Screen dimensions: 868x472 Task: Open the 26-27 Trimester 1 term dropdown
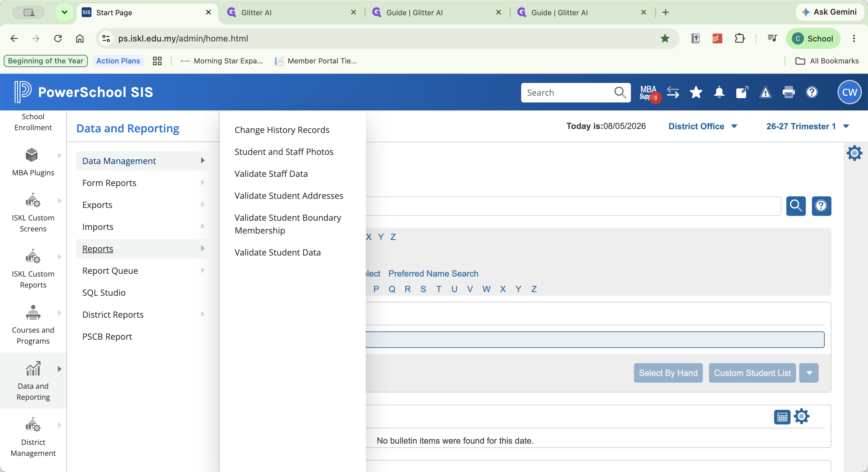click(807, 127)
